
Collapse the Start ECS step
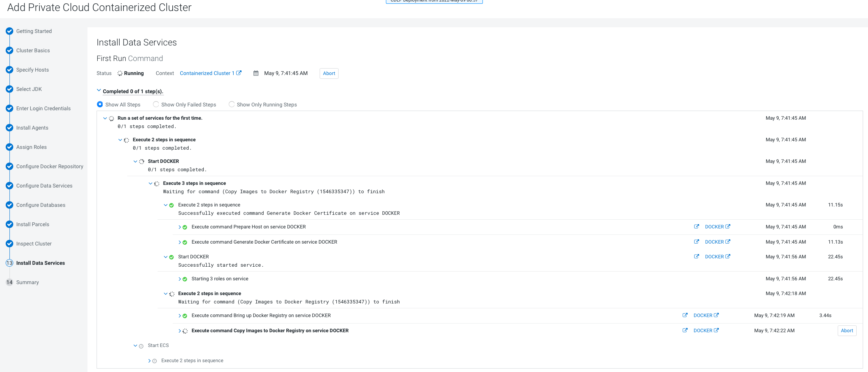click(135, 345)
